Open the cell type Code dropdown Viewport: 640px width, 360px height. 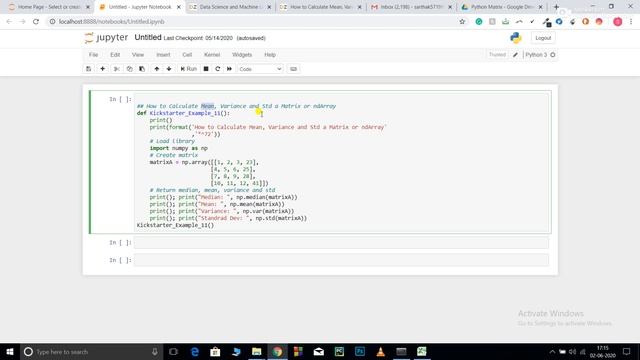point(260,69)
